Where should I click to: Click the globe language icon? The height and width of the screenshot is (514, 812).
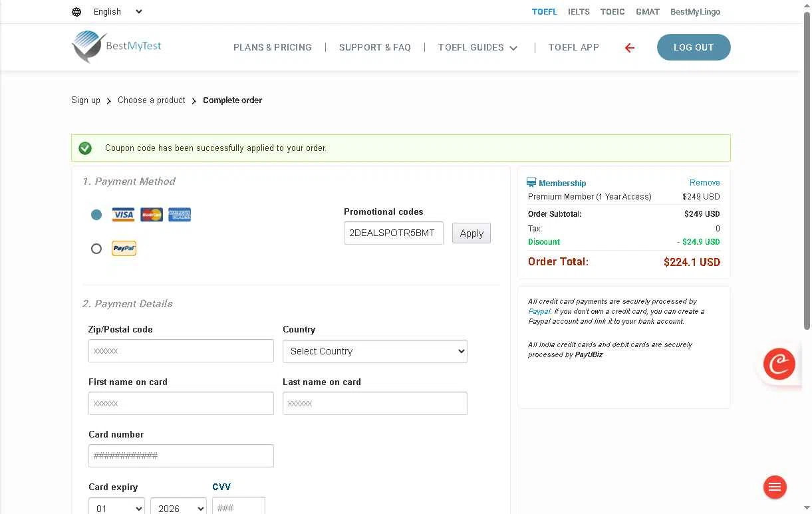(x=76, y=12)
